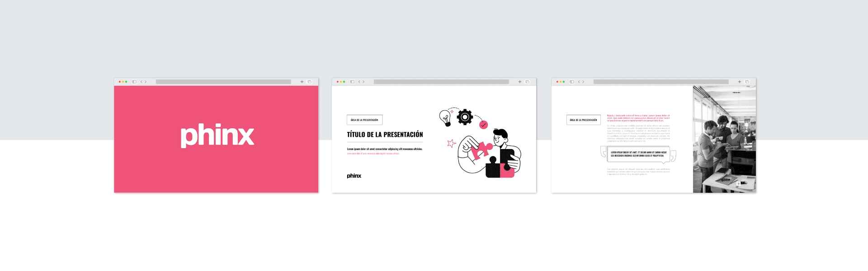Click the 'LOREM IPSUM DOLOR SIT AMET' quote box

point(638,154)
